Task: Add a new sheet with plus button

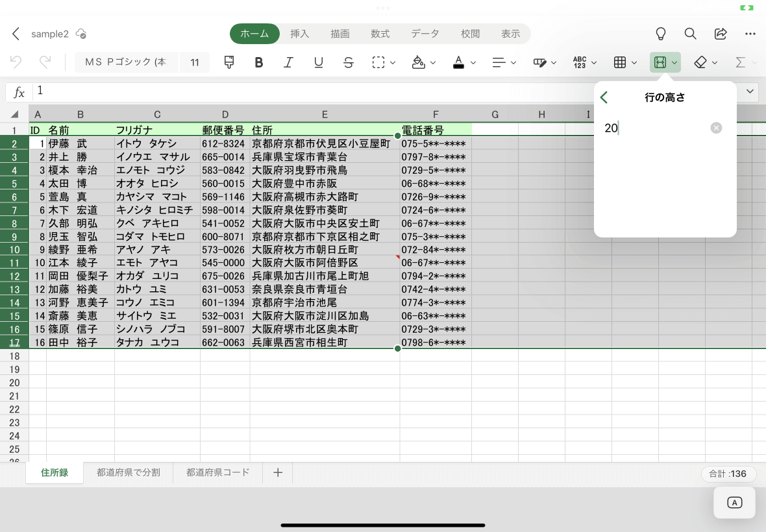Action: pos(277,472)
